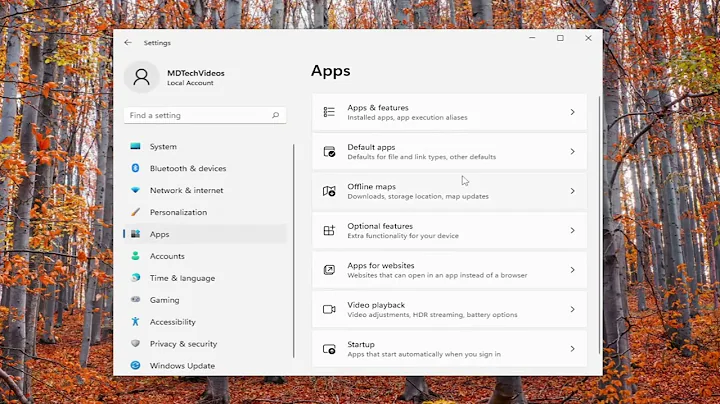
Task: Go to Network & internet
Action: (205, 190)
